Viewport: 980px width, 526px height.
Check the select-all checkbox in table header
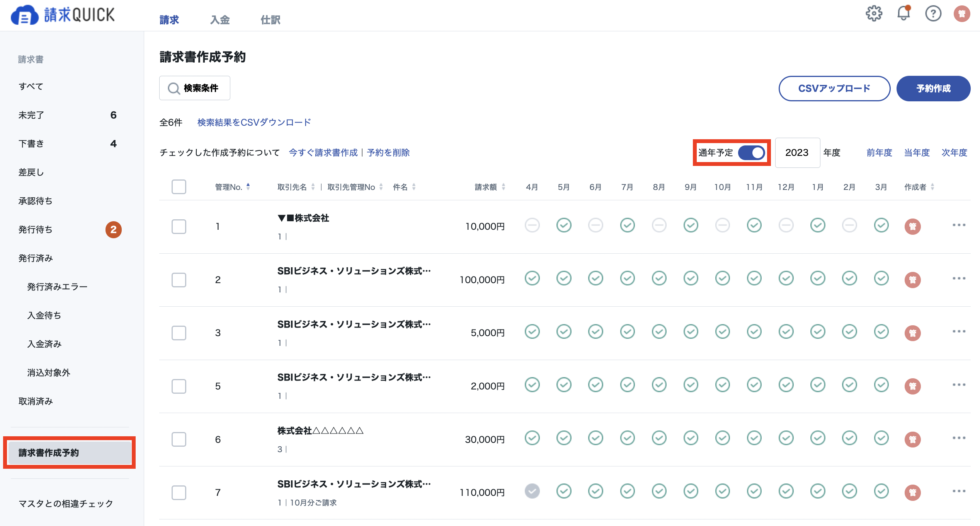[179, 187]
